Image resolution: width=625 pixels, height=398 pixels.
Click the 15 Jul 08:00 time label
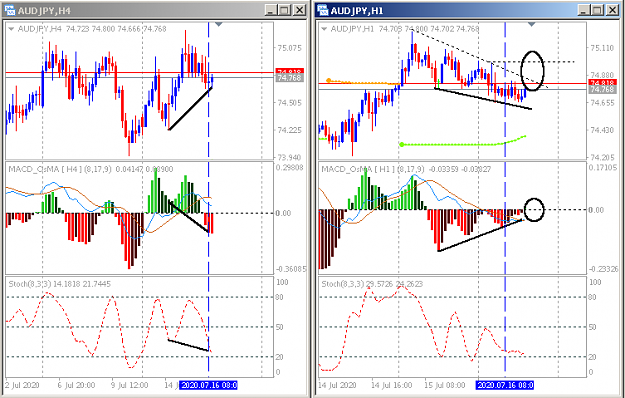[x=444, y=385]
